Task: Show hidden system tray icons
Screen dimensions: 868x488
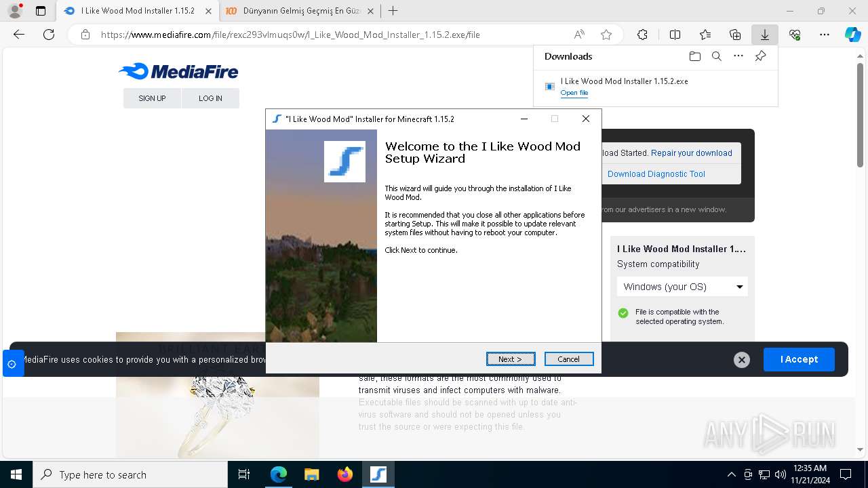Action: (731, 474)
